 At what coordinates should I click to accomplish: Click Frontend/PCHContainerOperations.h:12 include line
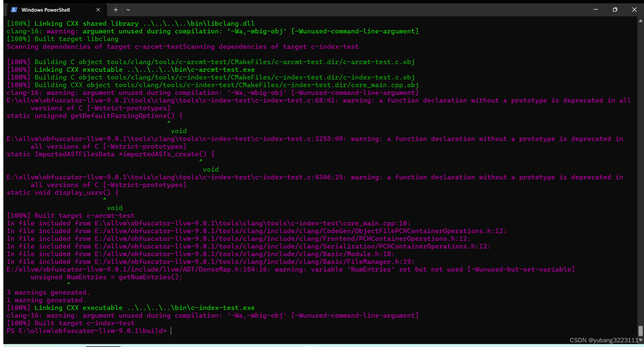[x=239, y=239]
